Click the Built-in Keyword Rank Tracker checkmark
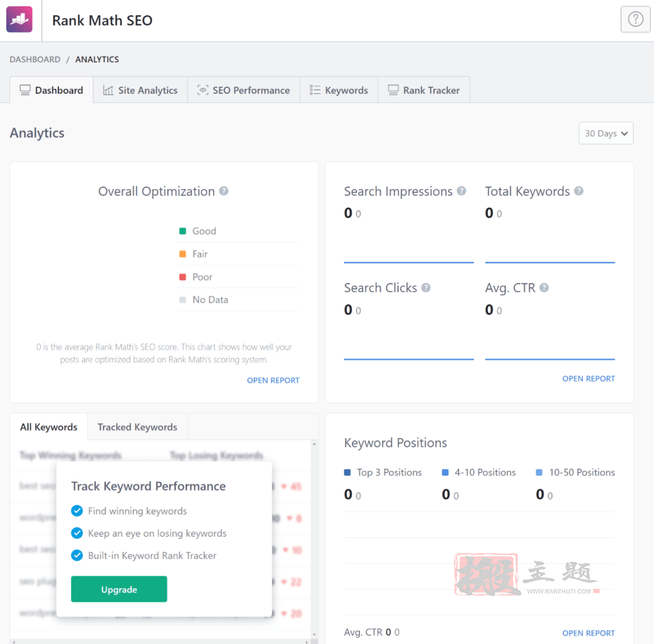Screen dimensions: 654x644 coord(77,556)
